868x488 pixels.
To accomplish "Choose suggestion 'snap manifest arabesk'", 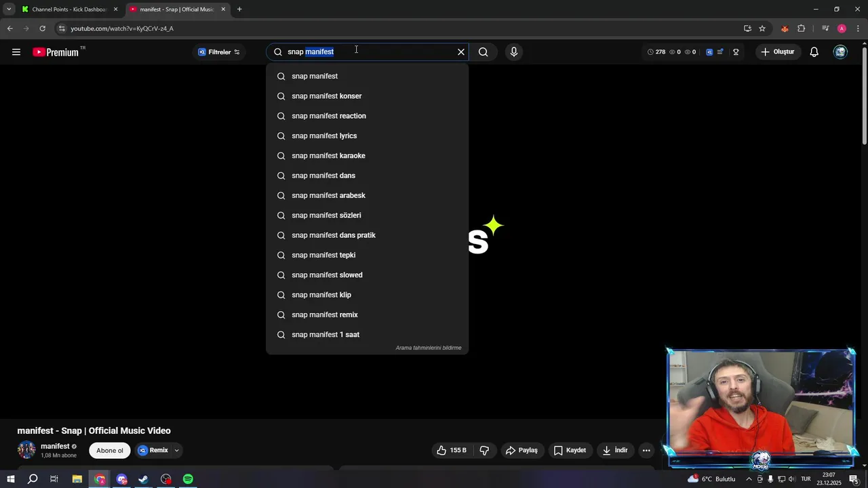I will pos(367,195).
